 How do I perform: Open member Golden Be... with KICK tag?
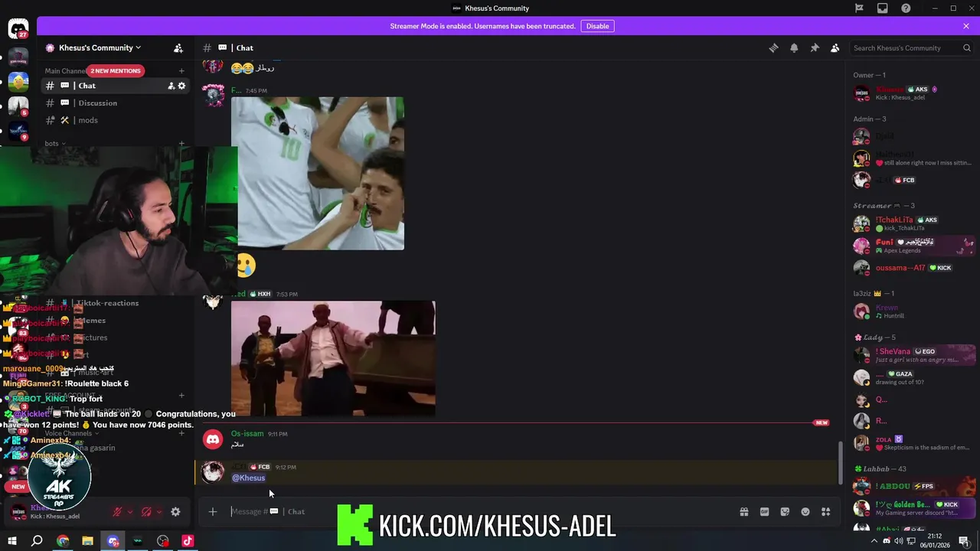(x=913, y=508)
